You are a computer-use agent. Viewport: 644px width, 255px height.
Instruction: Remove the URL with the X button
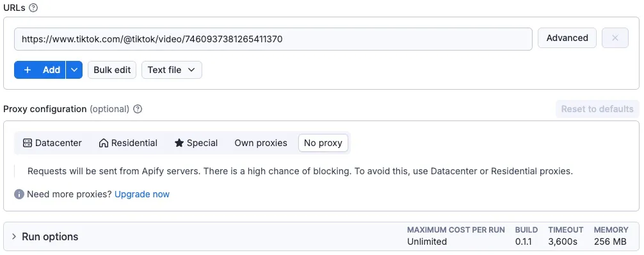(615, 38)
